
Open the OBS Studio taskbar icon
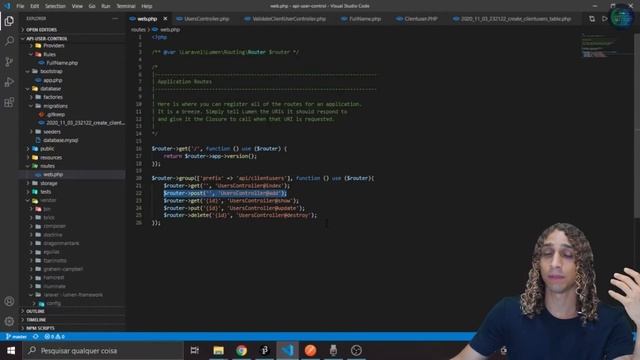pos(356,351)
